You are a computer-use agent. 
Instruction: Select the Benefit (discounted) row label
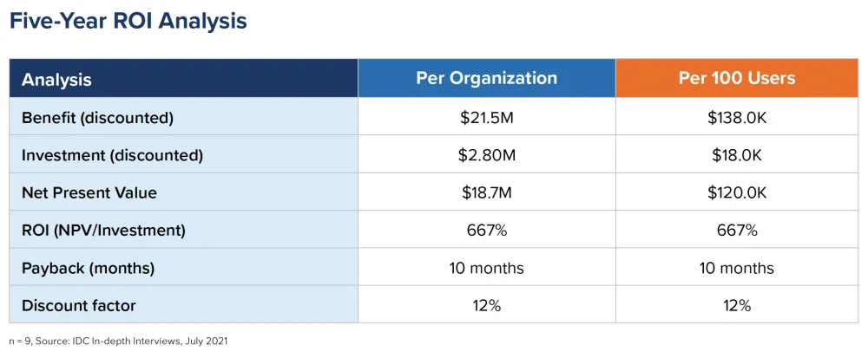pyautogui.click(x=98, y=117)
